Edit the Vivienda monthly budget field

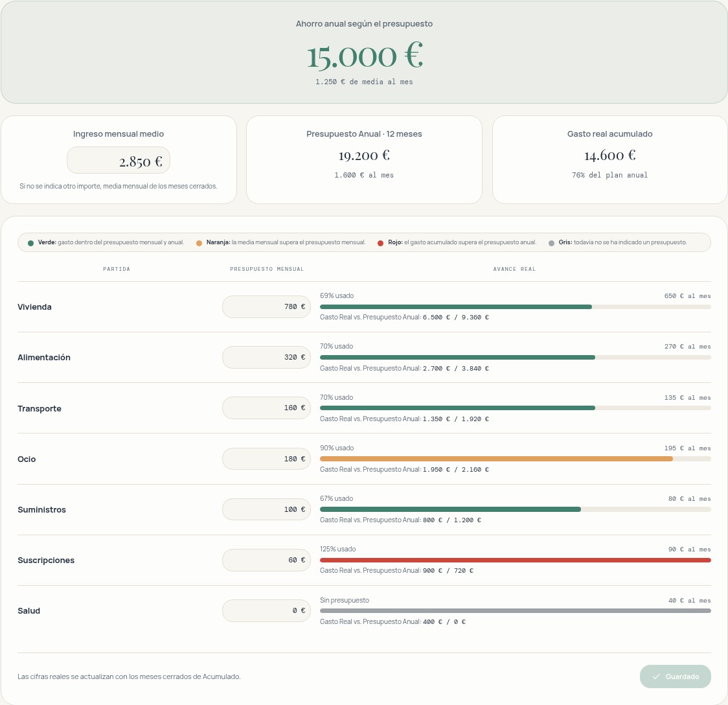266,307
